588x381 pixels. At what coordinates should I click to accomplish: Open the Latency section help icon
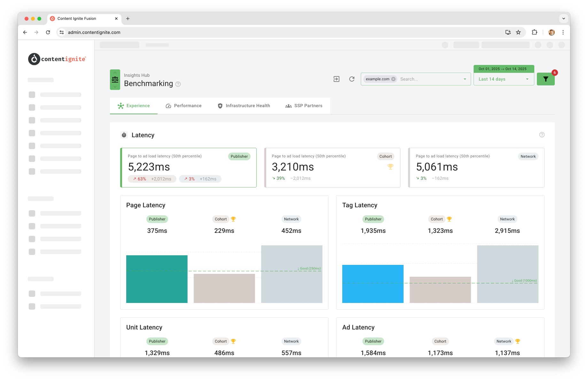(x=542, y=135)
